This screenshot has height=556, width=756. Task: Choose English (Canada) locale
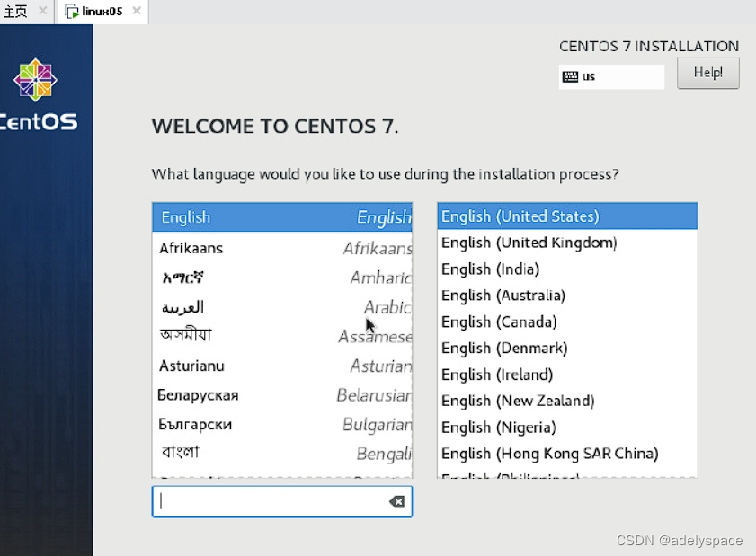567,322
